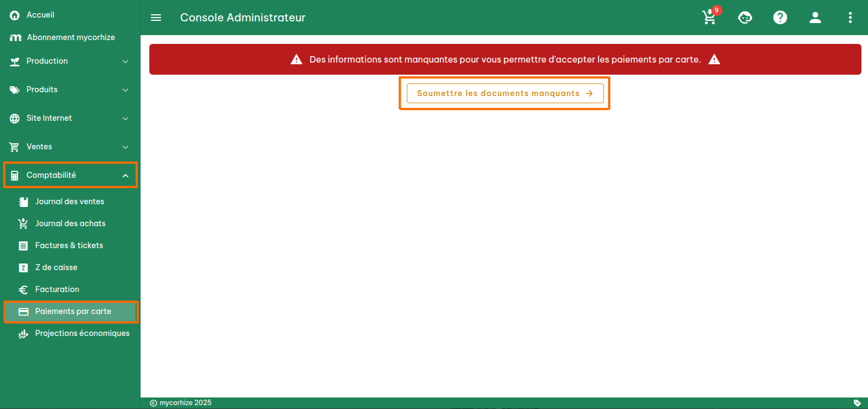The image size is (868, 409).
Task: Open Z de caisse
Action: tap(70, 267)
